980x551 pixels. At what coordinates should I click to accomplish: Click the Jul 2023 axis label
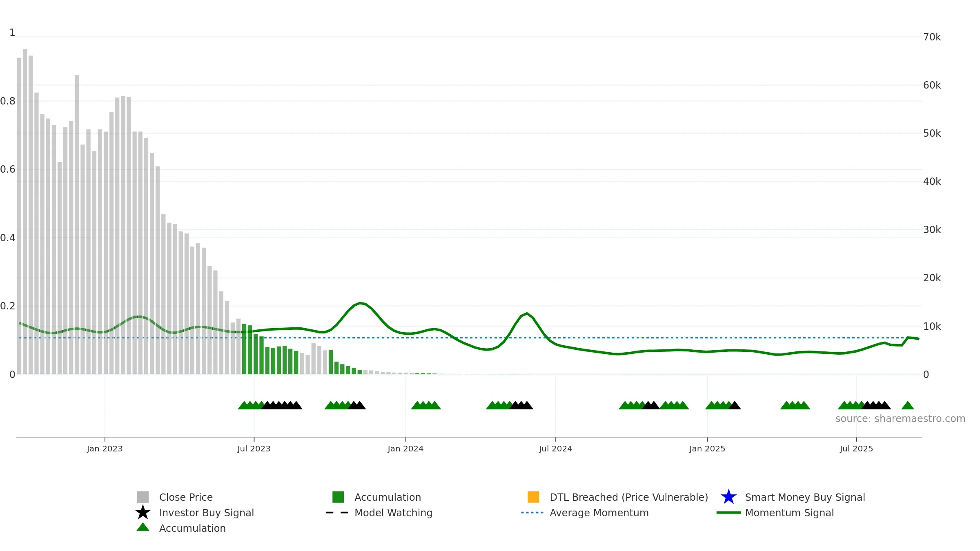point(254,449)
